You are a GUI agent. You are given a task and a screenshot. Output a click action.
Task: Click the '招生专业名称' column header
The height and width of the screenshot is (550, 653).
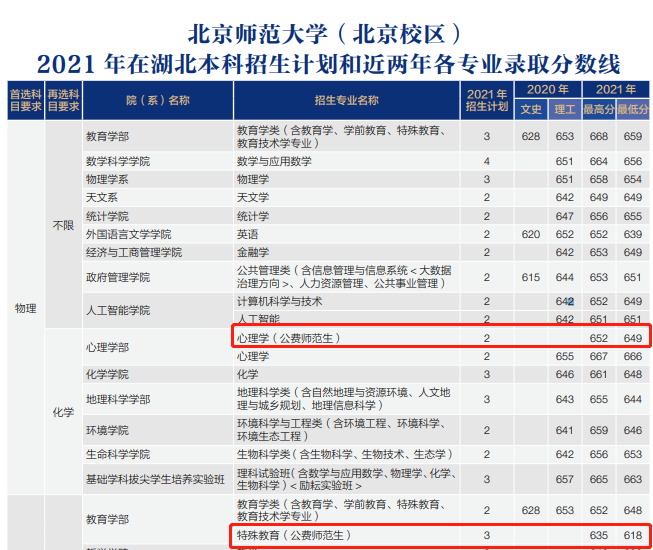(x=346, y=100)
